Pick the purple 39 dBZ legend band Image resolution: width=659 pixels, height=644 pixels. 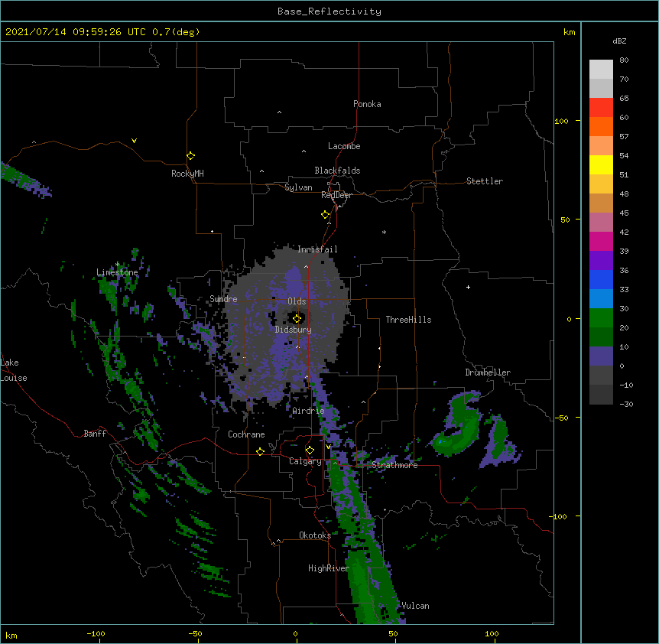point(601,260)
